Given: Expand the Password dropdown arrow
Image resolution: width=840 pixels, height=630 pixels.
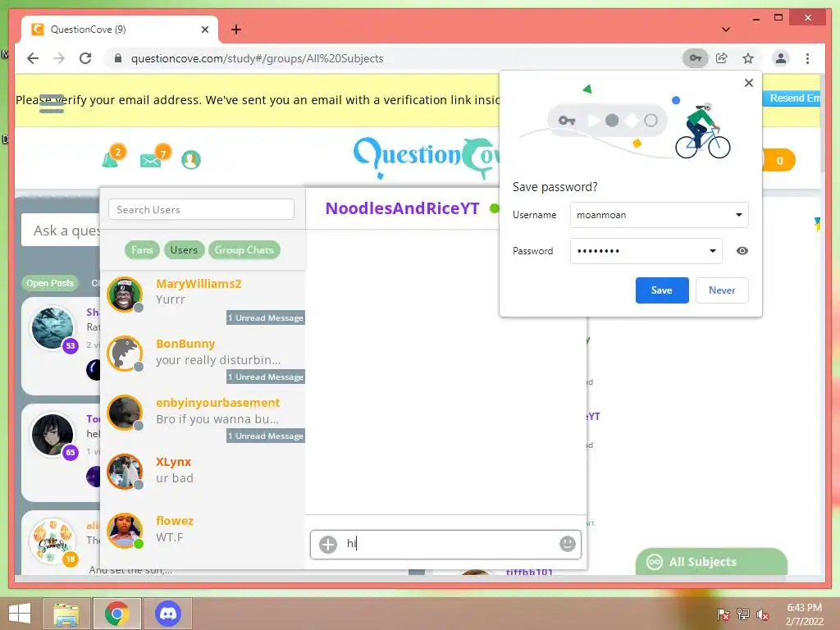Looking at the screenshot, I should click(x=713, y=251).
